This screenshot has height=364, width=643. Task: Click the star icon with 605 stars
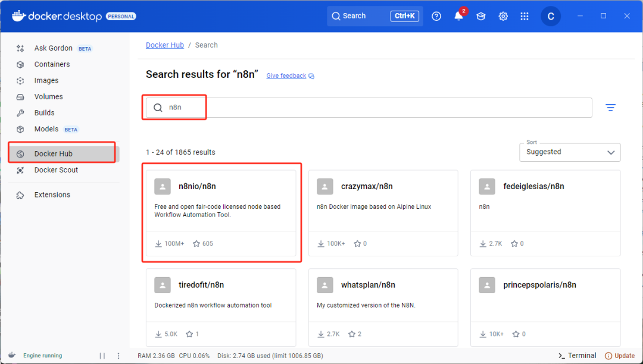(196, 244)
